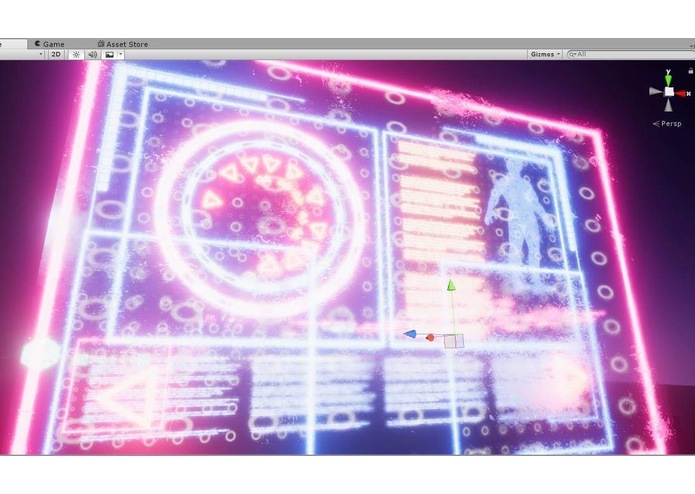Open the Asset Store tab
The image size is (695, 494).
tap(123, 44)
